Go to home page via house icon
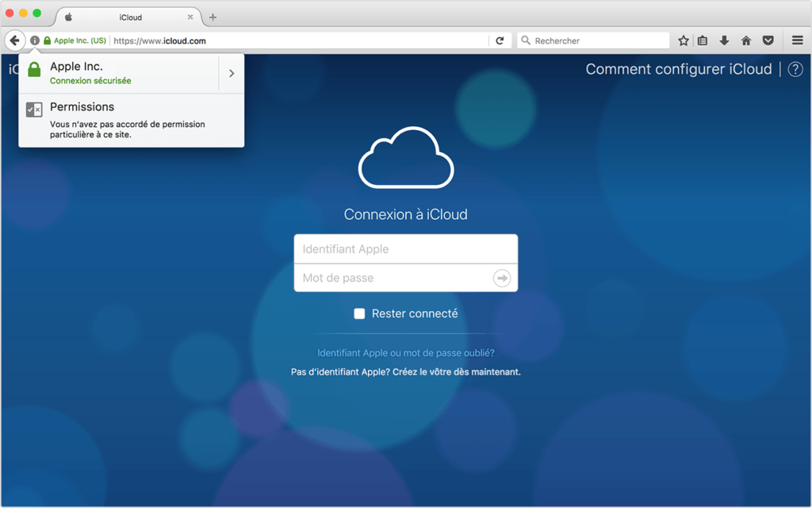Screen dimensions: 812x508 tap(745, 40)
